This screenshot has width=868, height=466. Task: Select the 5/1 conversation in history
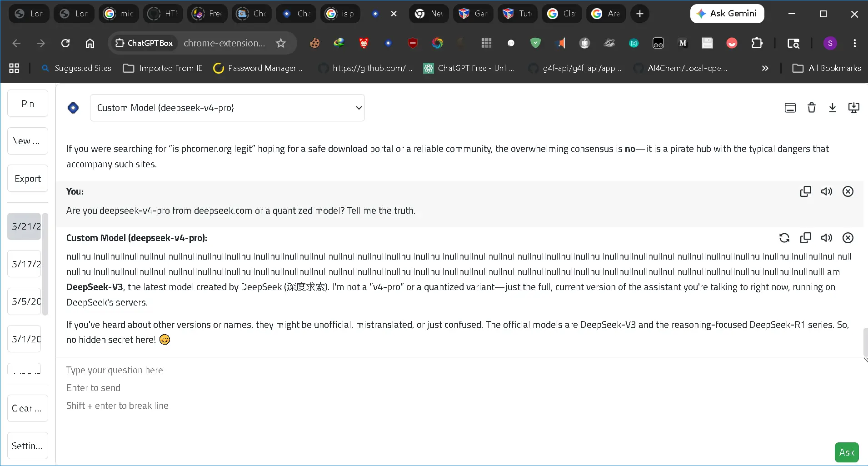pyautogui.click(x=24, y=339)
